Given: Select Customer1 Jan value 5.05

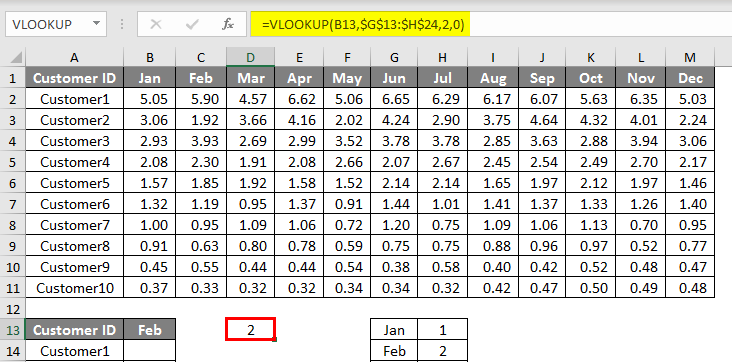Looking at the screenshot, I should (x=150, y=99).
